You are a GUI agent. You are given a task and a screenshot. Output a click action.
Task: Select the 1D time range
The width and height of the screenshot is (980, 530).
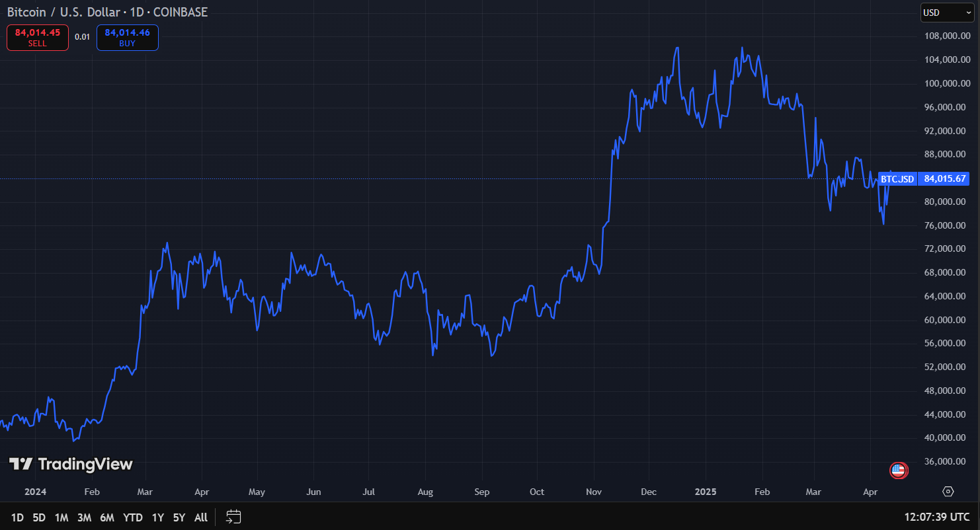pyautogui.click(x=17, y=517)
